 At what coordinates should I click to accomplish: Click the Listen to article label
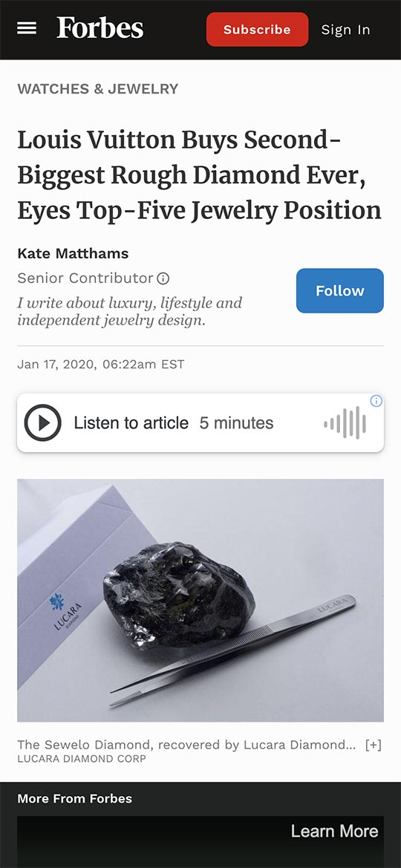click(131, 423)
